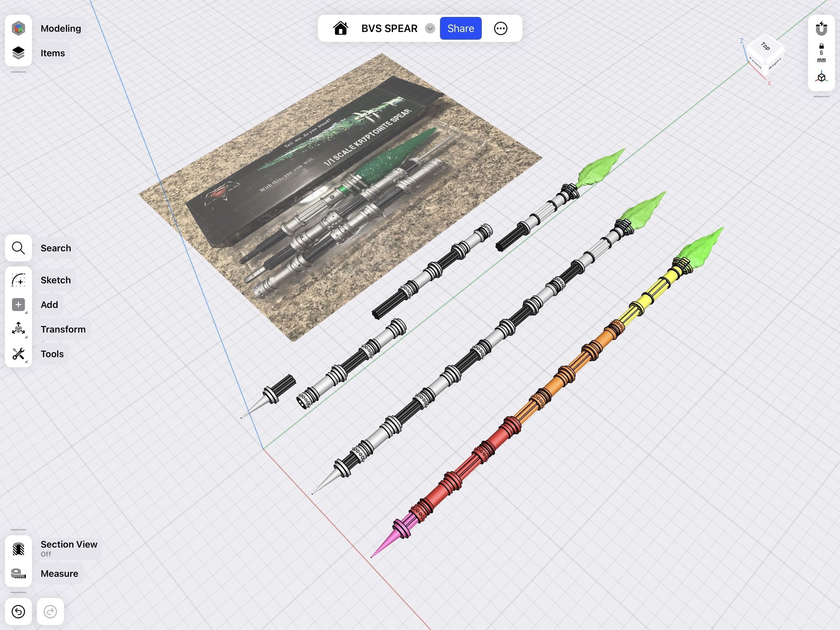Select the Measure tape icon
840x630 pixels.
pyautogui.click(x=18, y=573)
